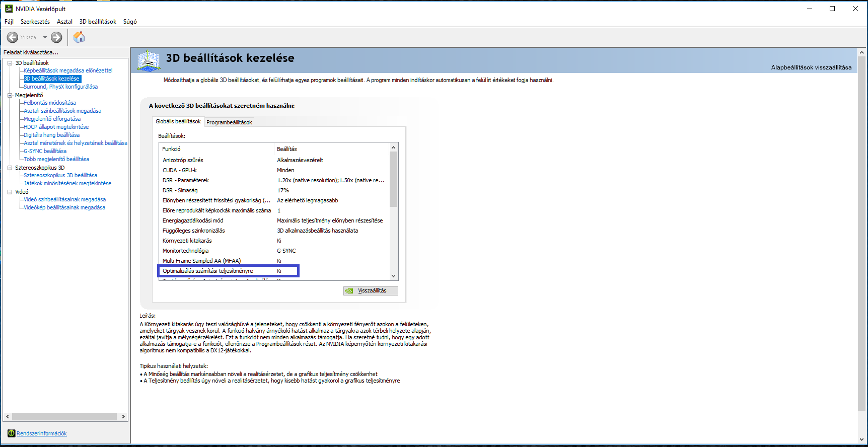The width and height of the screenshot is (868, 447).
Task: Click task tree horizontal scroll right arrow
Action: 123,417
